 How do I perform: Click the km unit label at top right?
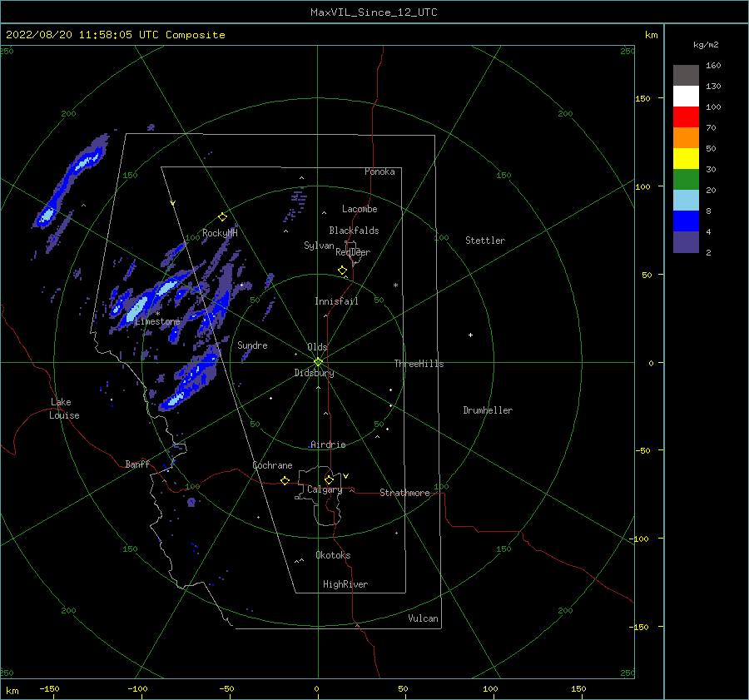coord(651,35)
